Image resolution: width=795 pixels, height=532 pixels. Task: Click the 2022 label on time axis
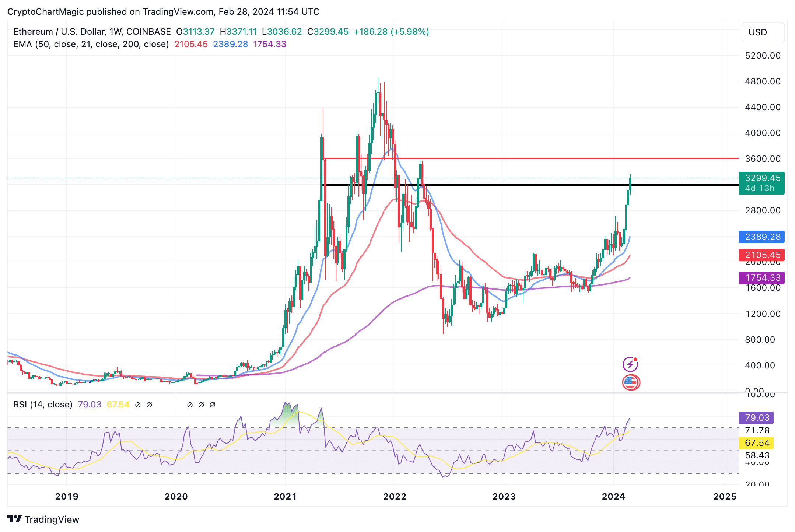pos(395,497)
